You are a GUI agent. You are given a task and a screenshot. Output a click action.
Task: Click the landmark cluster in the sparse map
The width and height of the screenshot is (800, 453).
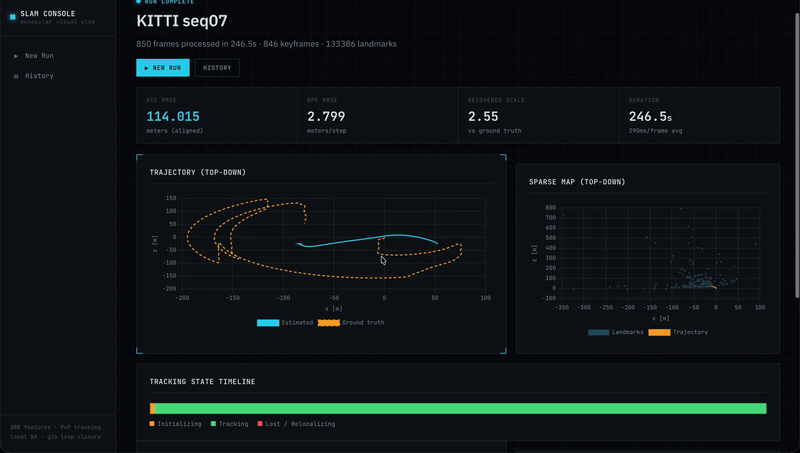click(699, 282)
